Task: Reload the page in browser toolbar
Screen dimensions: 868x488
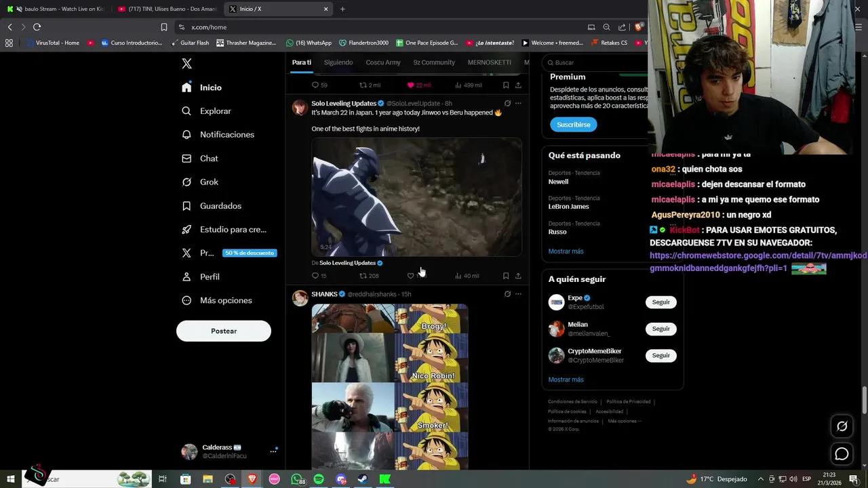Action: (37, 27)
